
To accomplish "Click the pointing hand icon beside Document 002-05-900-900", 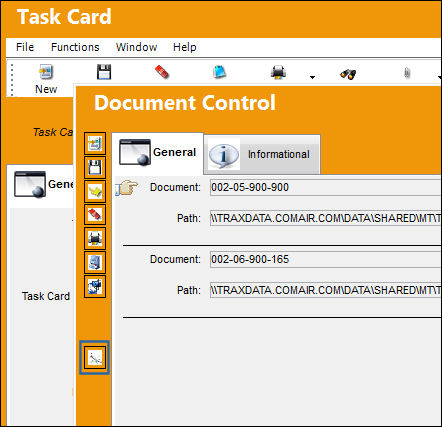I will pos(127,188).
